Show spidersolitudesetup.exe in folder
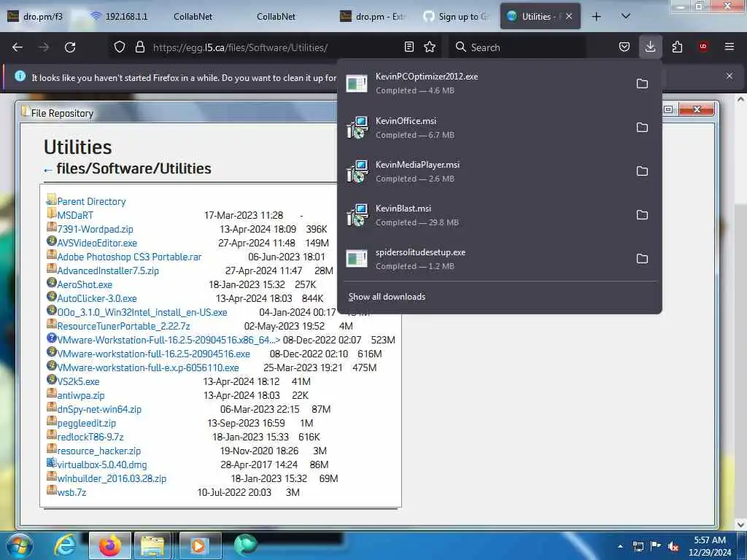This screenshot has height=560, width=747. coord(642,259)
